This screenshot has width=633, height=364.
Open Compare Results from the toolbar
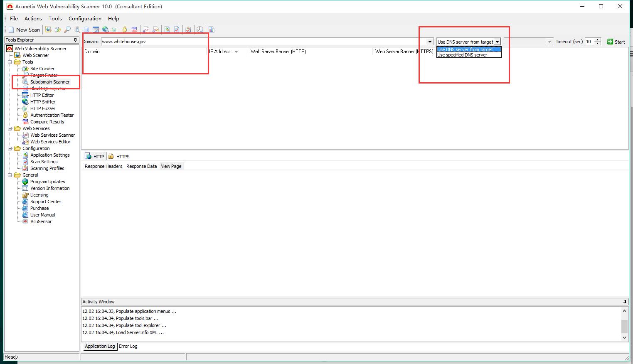click(134, 30)
